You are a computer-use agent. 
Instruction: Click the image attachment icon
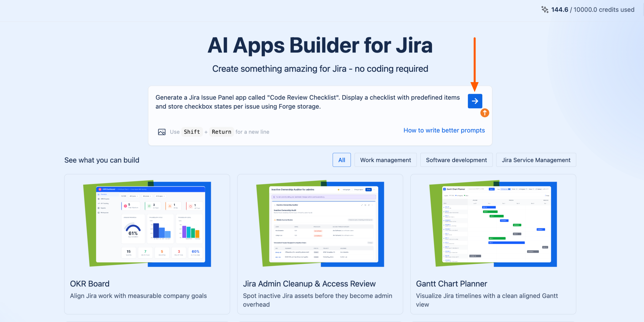click(162, 132)
